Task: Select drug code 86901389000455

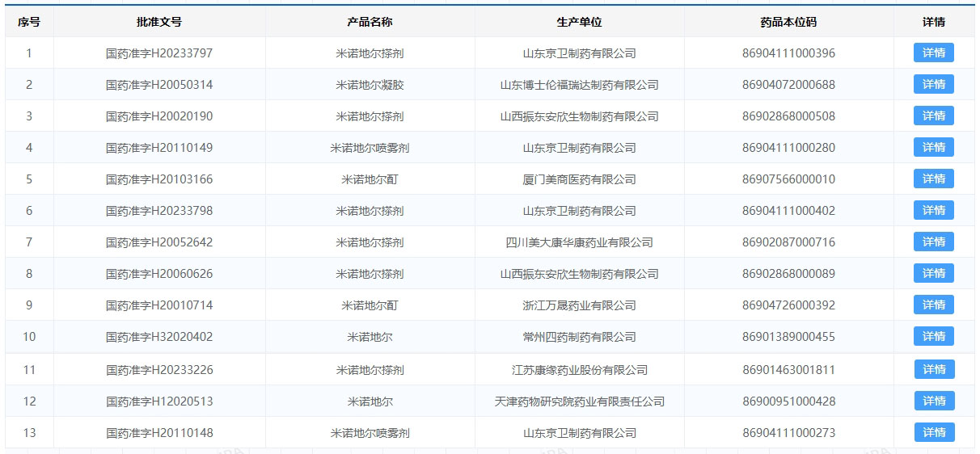Action: pyautogui.click(x=788, y=337)
